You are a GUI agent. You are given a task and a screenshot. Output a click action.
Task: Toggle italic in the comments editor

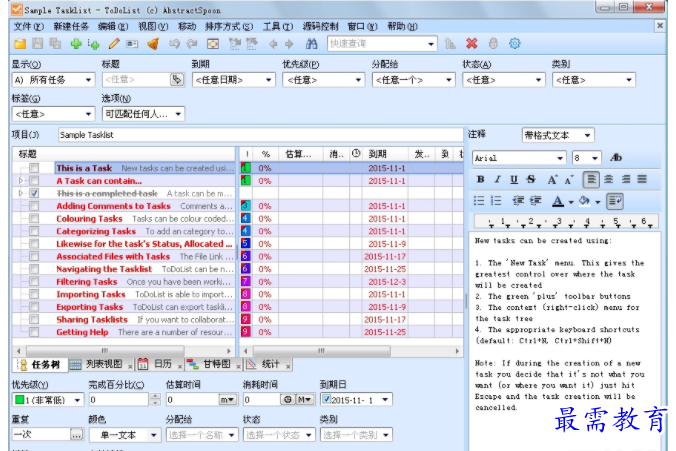point(497,179)
